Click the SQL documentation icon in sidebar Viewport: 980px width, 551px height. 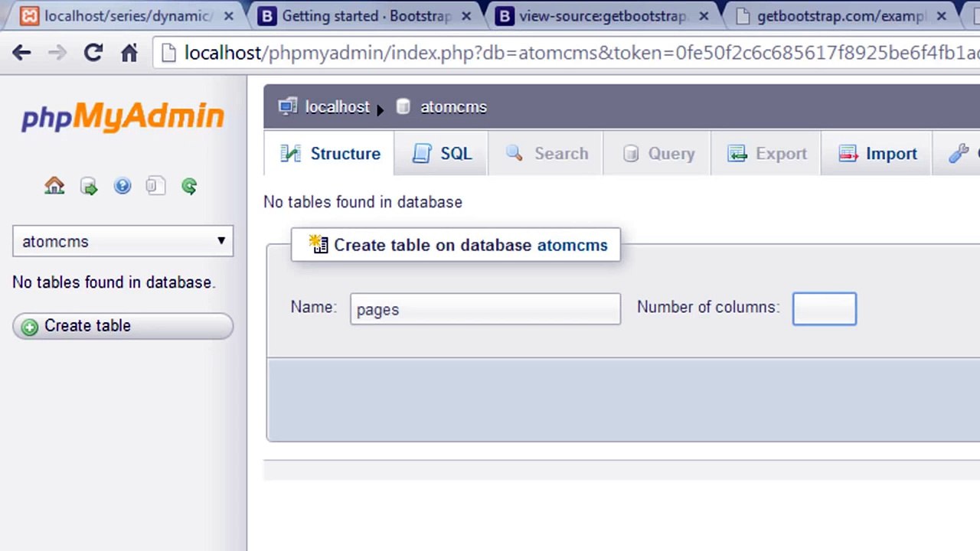pos(155,186)
